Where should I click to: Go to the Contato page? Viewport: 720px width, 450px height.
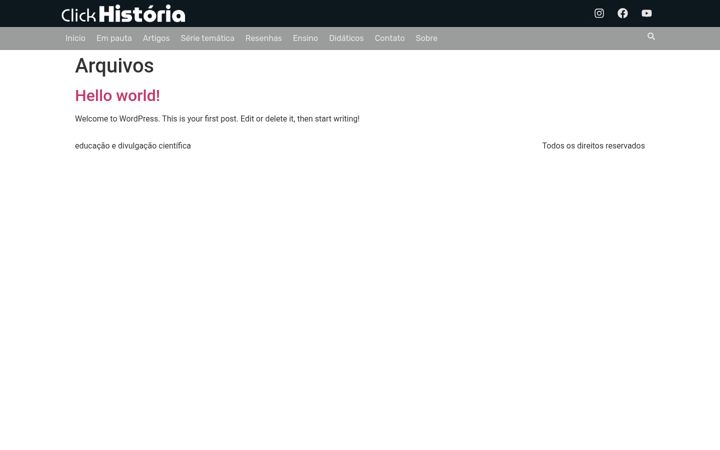390,38
